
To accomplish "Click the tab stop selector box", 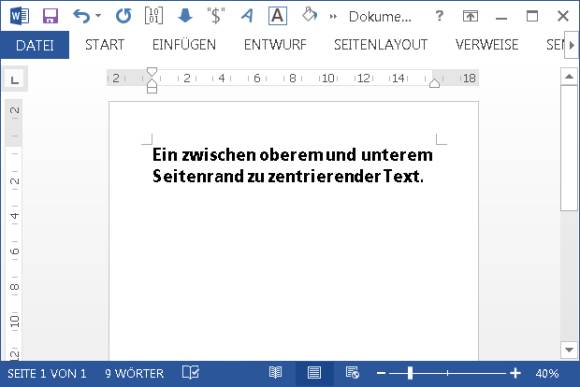I will click(x=15, y=79).
